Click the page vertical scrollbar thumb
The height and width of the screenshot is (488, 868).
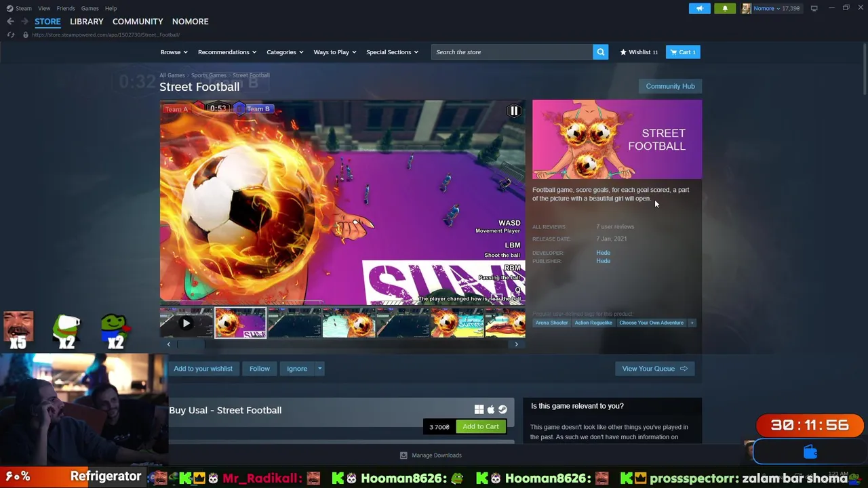(864, 68)
